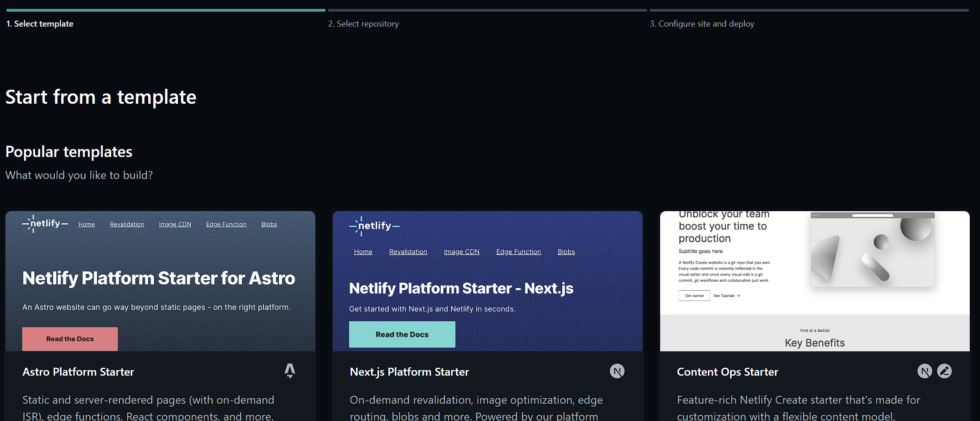Select the Astro Platform Starter title
The image size is (980, 421).
point(79,372)
